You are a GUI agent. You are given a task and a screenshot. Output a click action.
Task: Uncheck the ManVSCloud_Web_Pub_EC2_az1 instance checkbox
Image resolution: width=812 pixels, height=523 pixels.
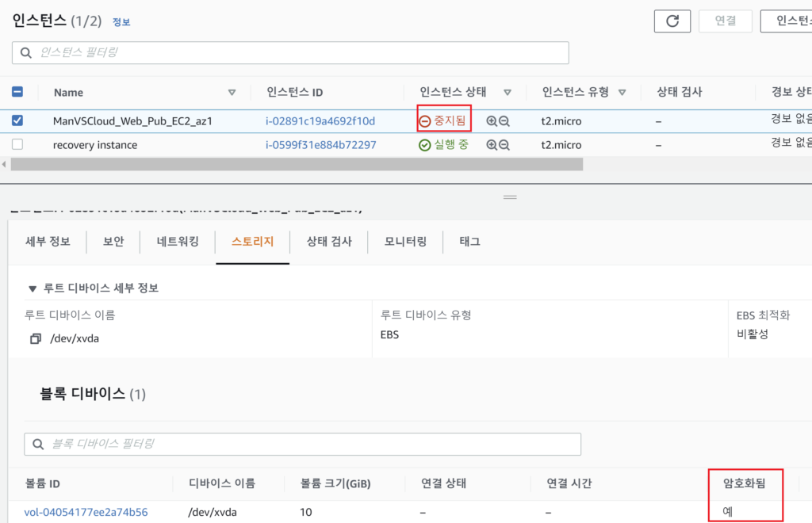[17, 121]
